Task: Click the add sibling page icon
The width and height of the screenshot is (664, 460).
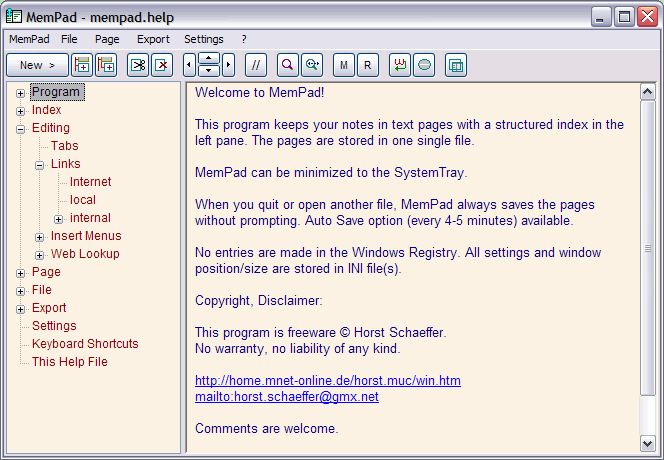Action: pos(82,65)
